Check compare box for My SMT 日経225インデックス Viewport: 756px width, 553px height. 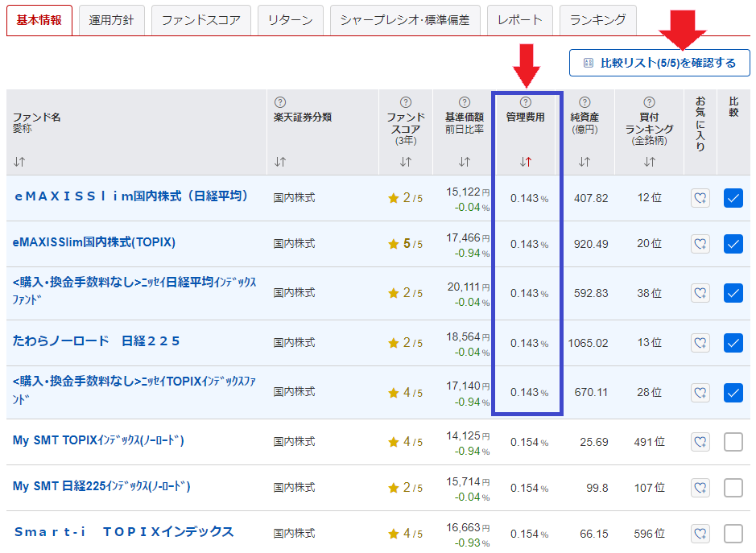(x=733, y=488)
